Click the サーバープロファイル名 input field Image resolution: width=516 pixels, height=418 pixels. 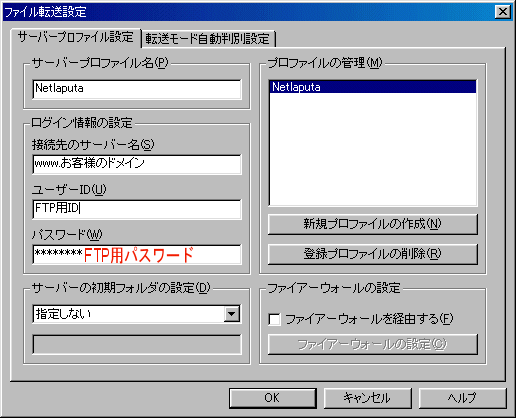point(137,89)
